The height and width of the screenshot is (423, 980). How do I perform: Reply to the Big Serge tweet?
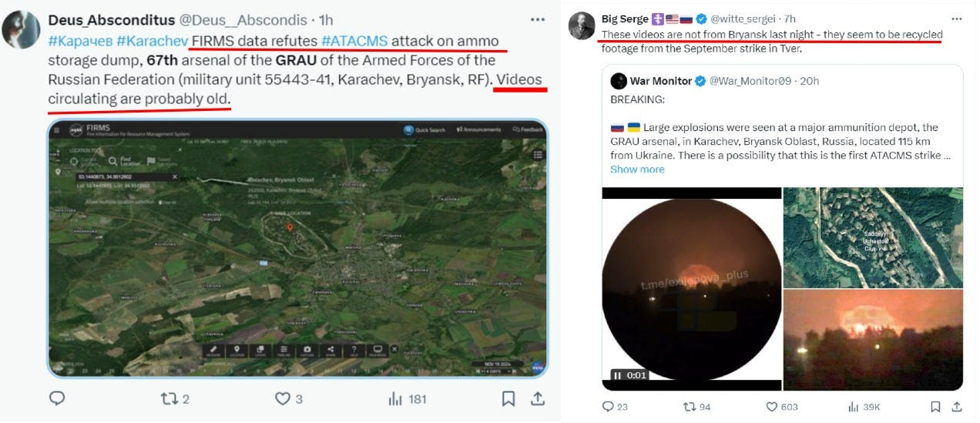coord(608,407)
